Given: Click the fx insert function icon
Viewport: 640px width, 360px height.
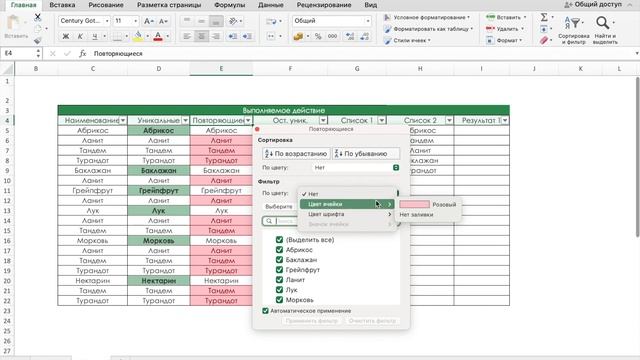Looking at the screenshot, I should coord(82,53).
